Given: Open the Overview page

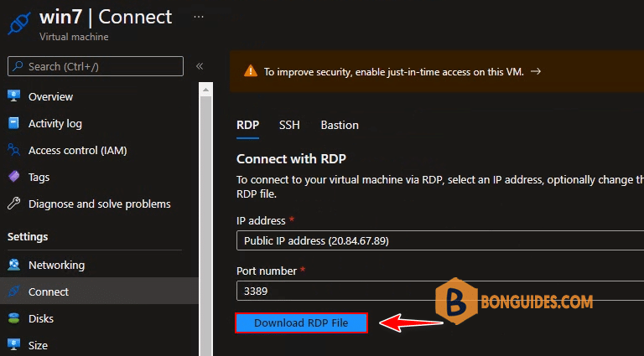Looking at the screenshot, I should coord(50,97).
